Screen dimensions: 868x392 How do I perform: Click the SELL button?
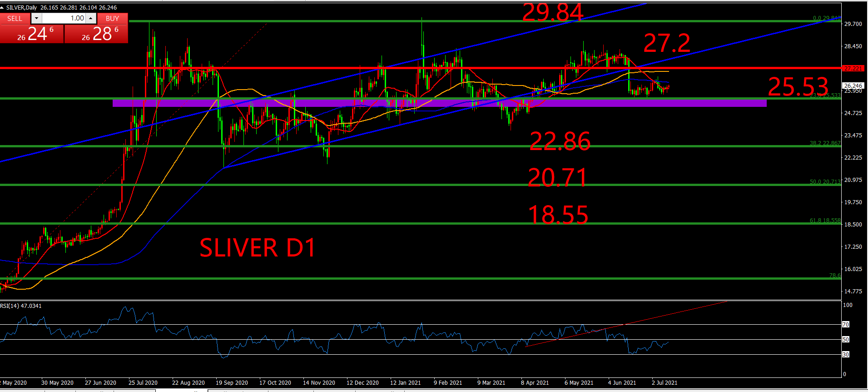coord(15,18)
